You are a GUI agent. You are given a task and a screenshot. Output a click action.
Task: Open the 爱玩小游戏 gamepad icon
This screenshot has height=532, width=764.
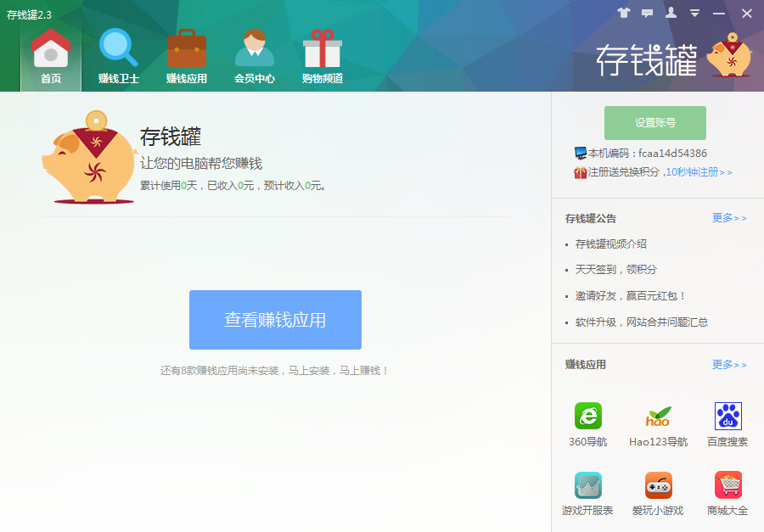click(658, 485)
